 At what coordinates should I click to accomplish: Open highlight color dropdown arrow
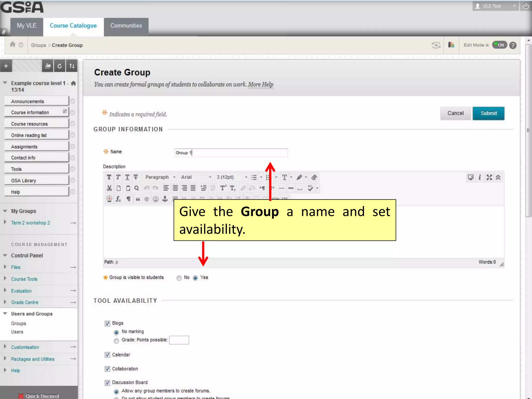tap(306, 177)
